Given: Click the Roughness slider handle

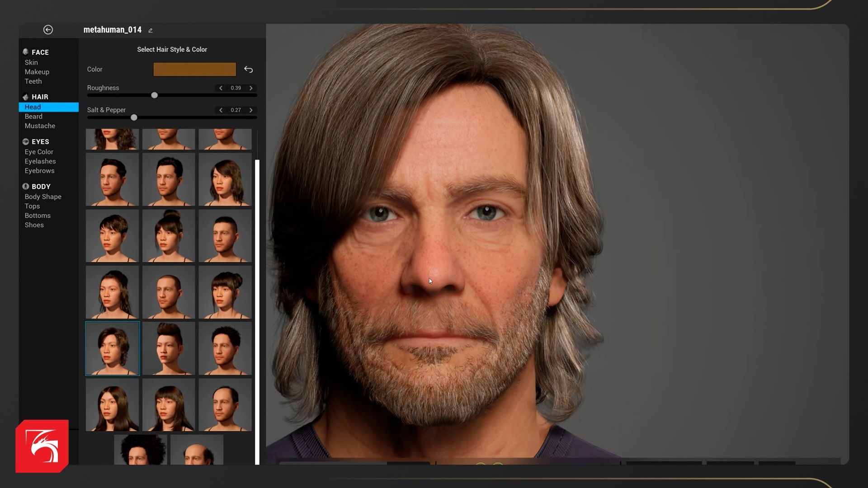Looking at the screenshot, I should (155, 95).
